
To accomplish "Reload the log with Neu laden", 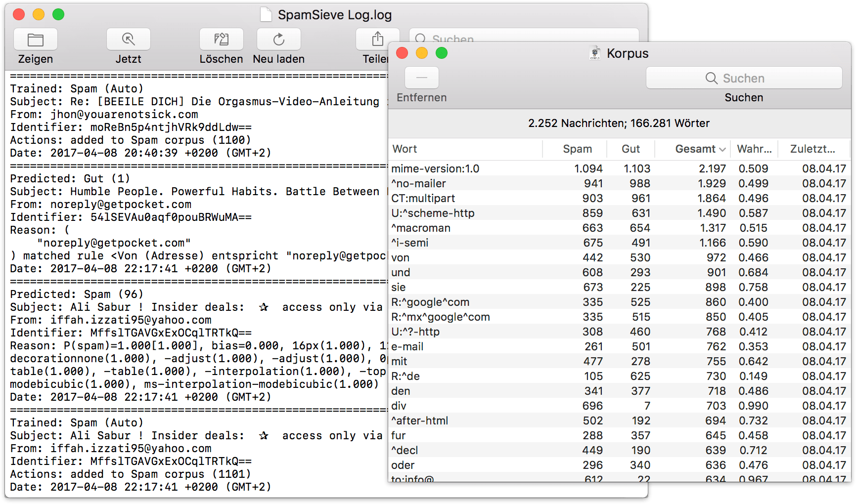I will tap(279, 40).
